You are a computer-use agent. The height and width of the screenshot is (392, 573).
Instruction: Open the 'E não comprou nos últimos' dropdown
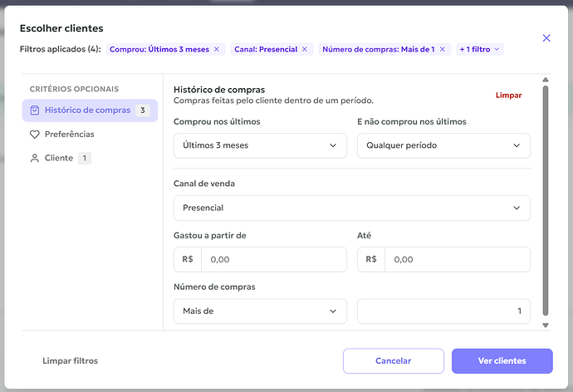(443, 145)
